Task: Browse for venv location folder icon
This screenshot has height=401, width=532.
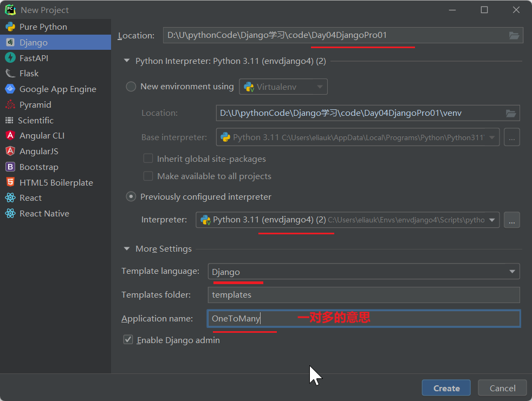Action: tap(511, 113)
